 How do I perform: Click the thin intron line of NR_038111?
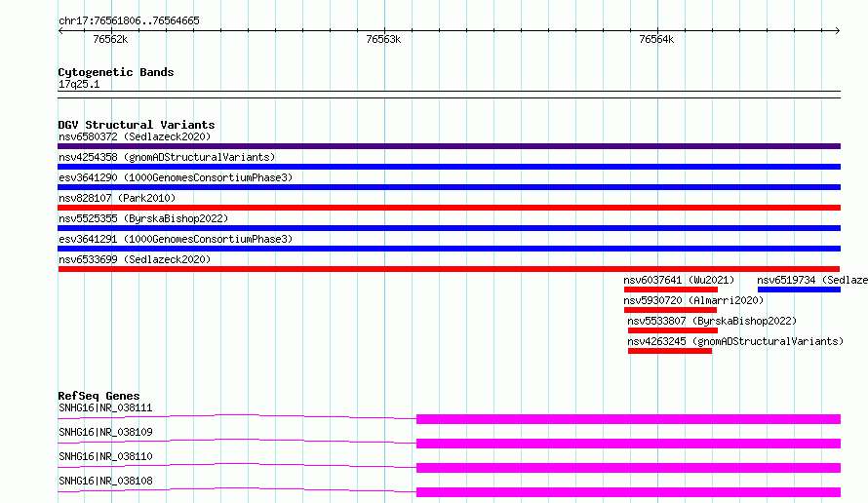tap(237, 416)
